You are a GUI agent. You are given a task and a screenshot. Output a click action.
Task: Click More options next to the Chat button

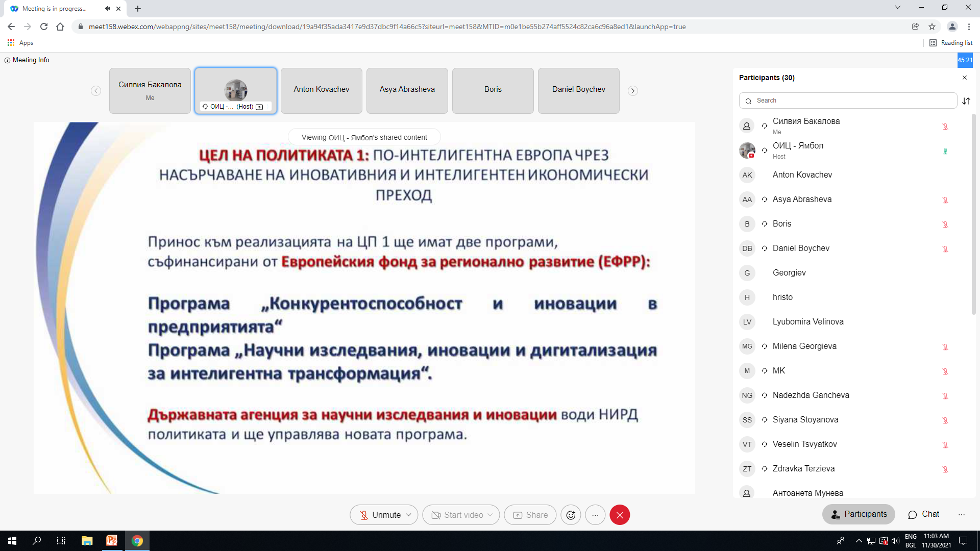962,515
